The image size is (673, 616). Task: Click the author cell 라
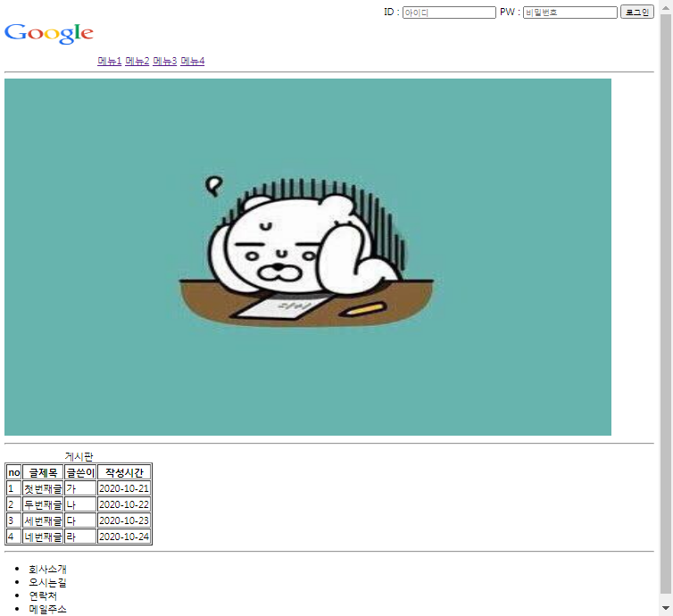[80, 537]
